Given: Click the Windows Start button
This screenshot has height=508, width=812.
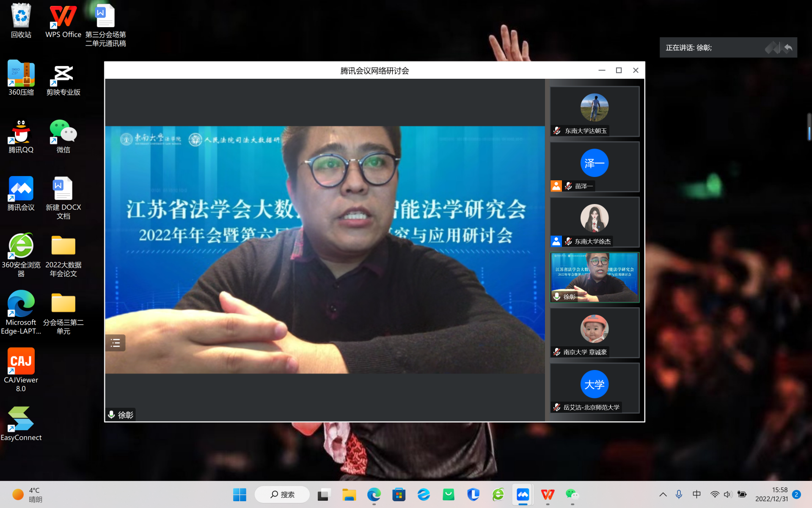Looking at the screenshot, I should pyautogui.click(x=239, y=494).
